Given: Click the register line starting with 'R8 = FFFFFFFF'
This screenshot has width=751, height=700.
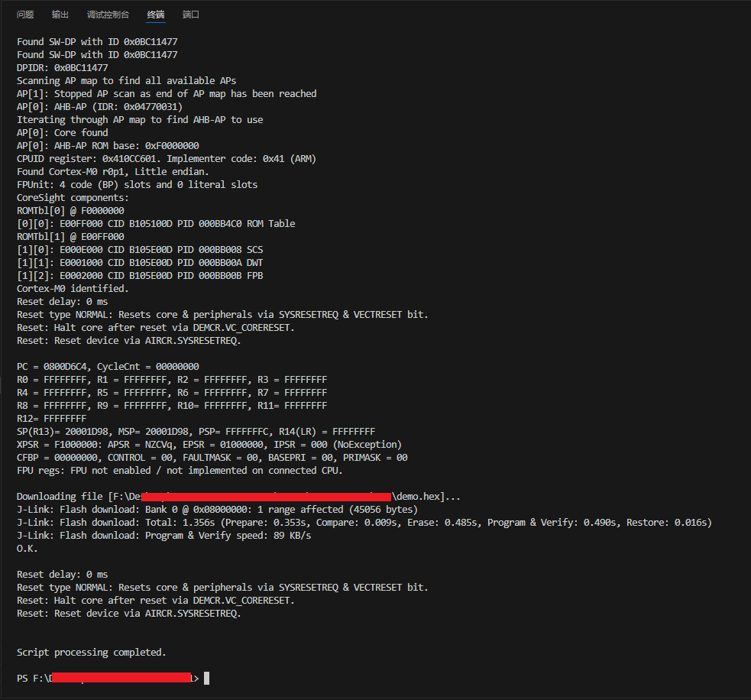Looking at the screenshot, I should 172,405.
